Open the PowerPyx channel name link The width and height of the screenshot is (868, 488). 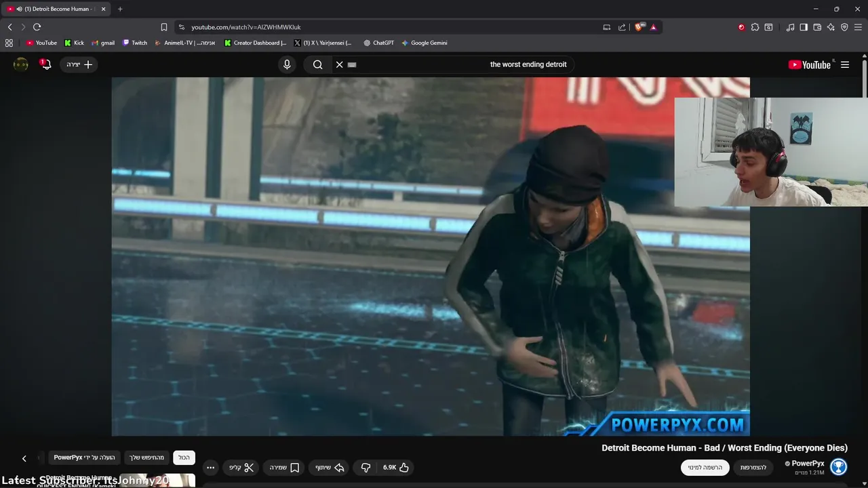tap(808, 464)
